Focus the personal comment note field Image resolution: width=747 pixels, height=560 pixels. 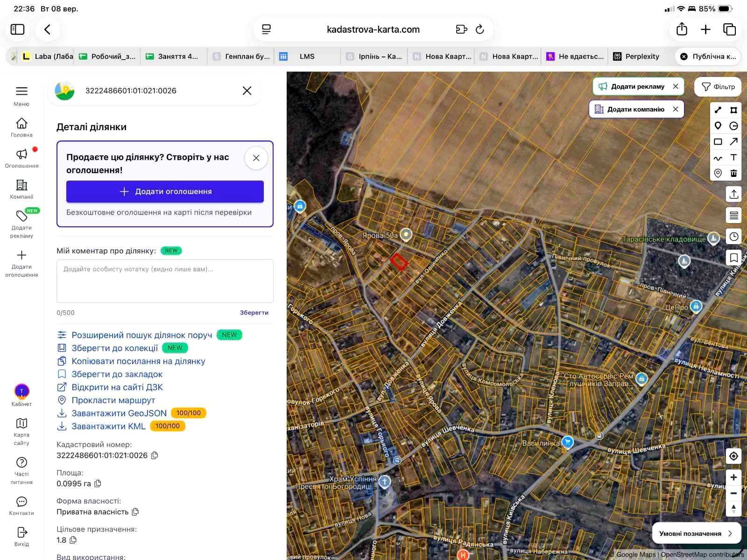point(165,281)
